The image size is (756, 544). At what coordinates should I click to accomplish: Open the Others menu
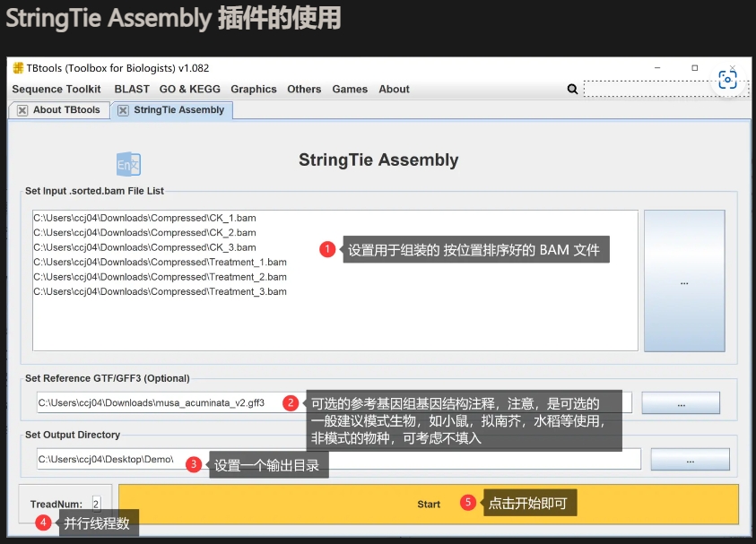pyautogui.click(x=304, y=89)
